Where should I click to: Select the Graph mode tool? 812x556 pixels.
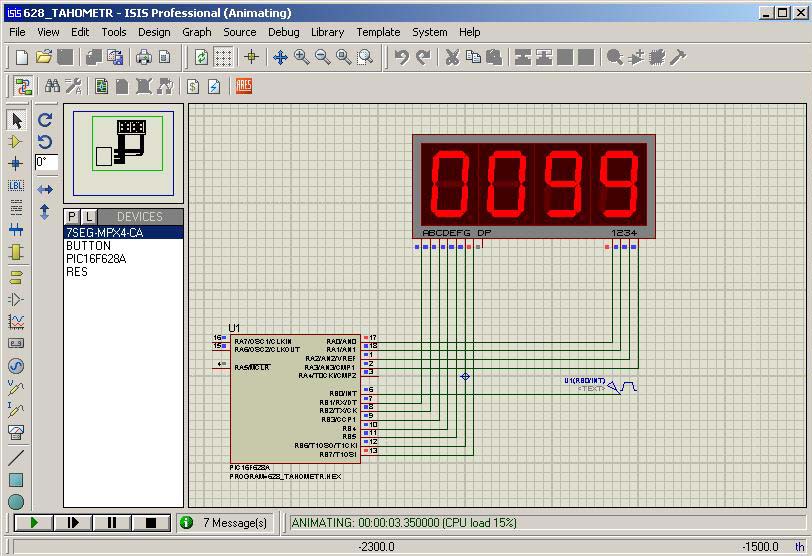pos(16,322)
